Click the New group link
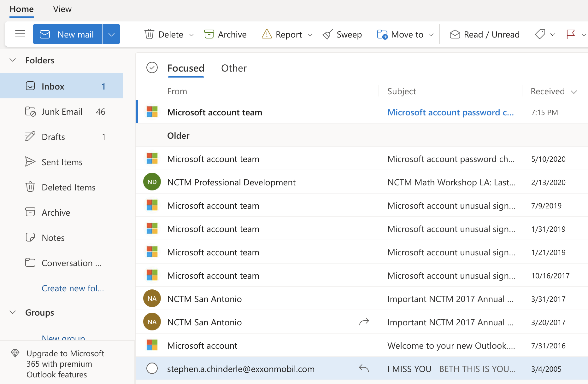 [63, 337]
